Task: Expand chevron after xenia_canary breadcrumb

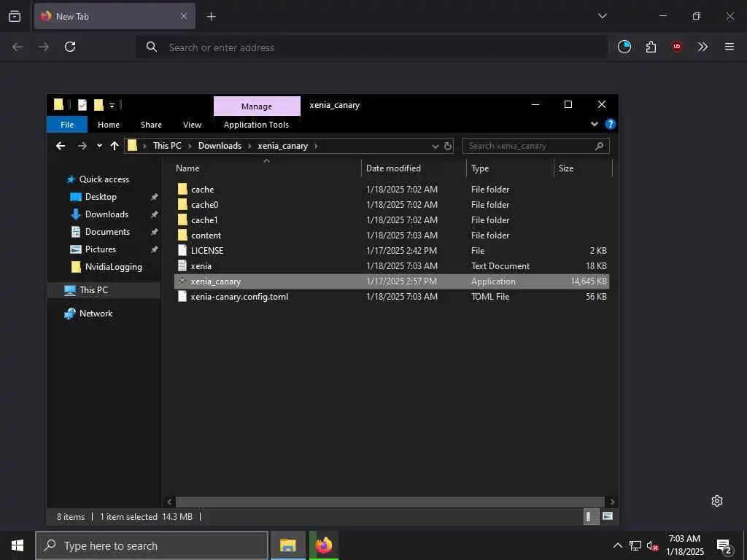Action: pos(316,146)
